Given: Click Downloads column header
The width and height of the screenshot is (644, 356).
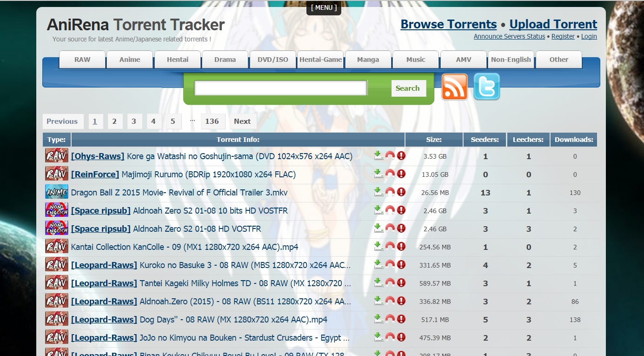Looking at the screenshot, I should click(x=574, y=140).
